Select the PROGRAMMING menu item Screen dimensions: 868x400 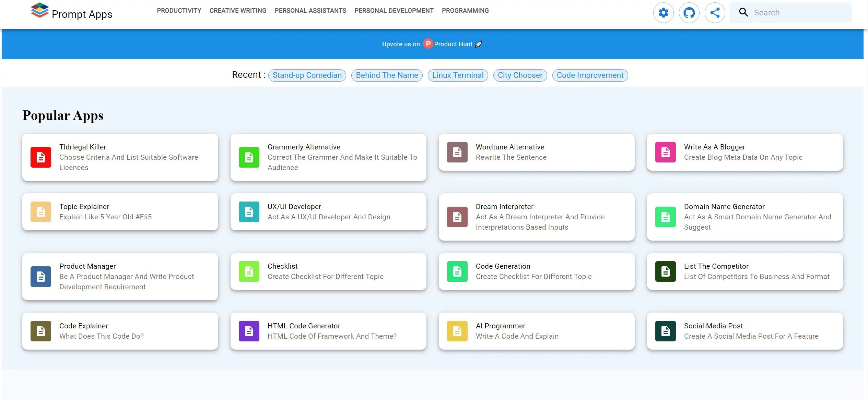pyautogui.click(x=466, y=11)
